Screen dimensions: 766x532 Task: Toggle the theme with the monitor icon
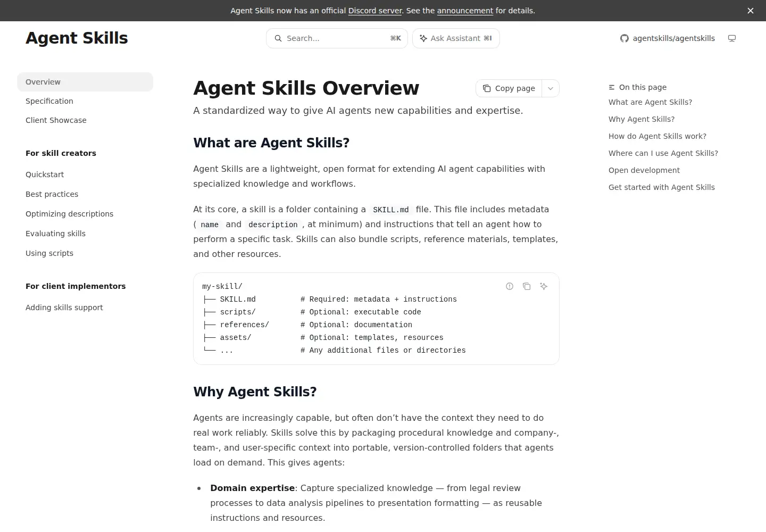coord(732,38)
